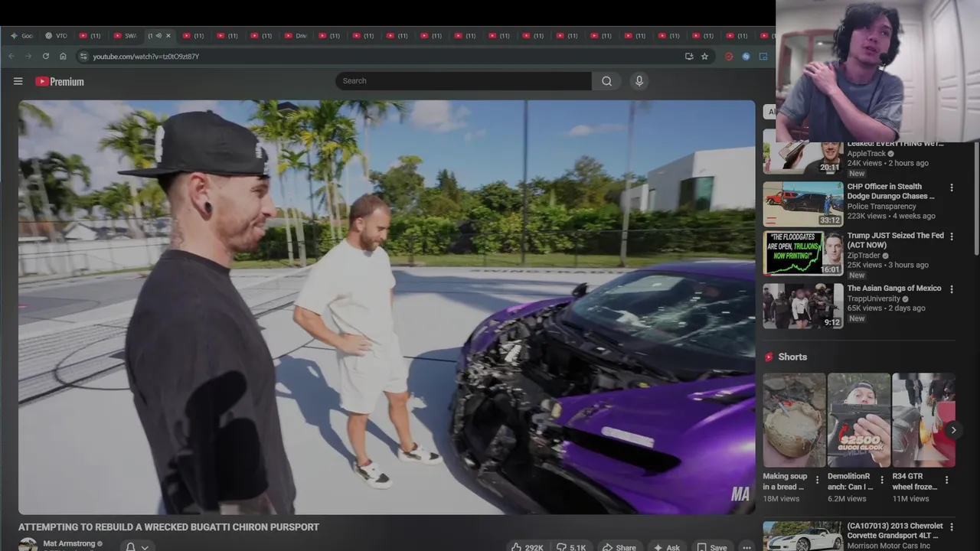
Task: Click the Bugatti video player
Action: coord(387,307)
